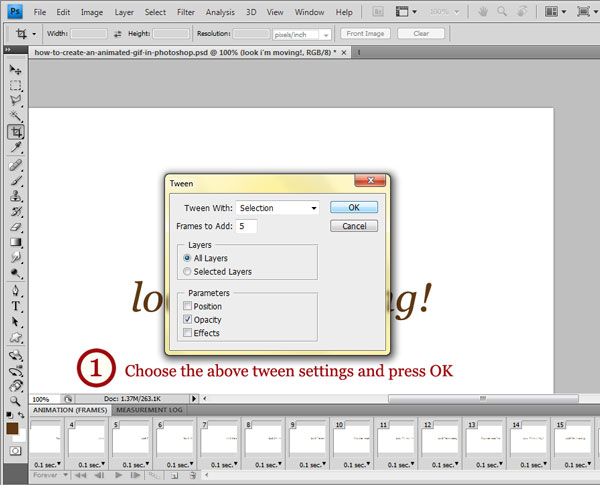
Task: Select the Magic Wand tool
Action: (16, 117)
